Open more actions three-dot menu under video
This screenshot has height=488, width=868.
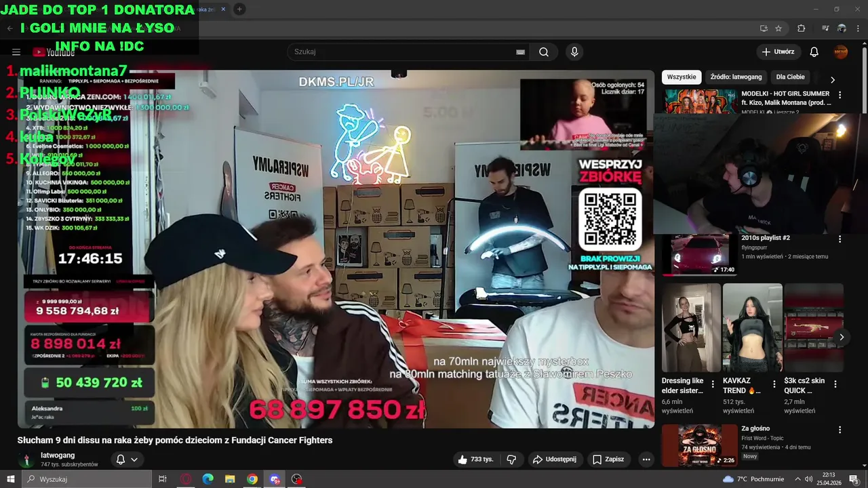click(646, 460)
